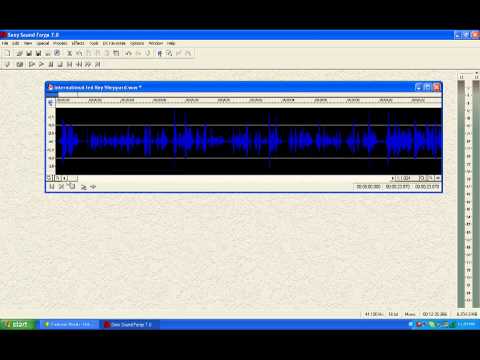
Task: Open the Options menu
Action: pos(137,43)
